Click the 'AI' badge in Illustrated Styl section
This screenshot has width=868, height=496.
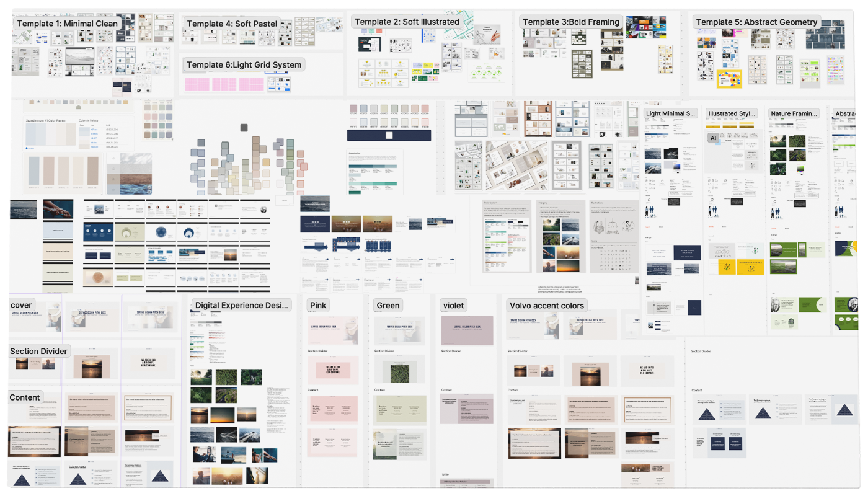(x=713, y=138)
